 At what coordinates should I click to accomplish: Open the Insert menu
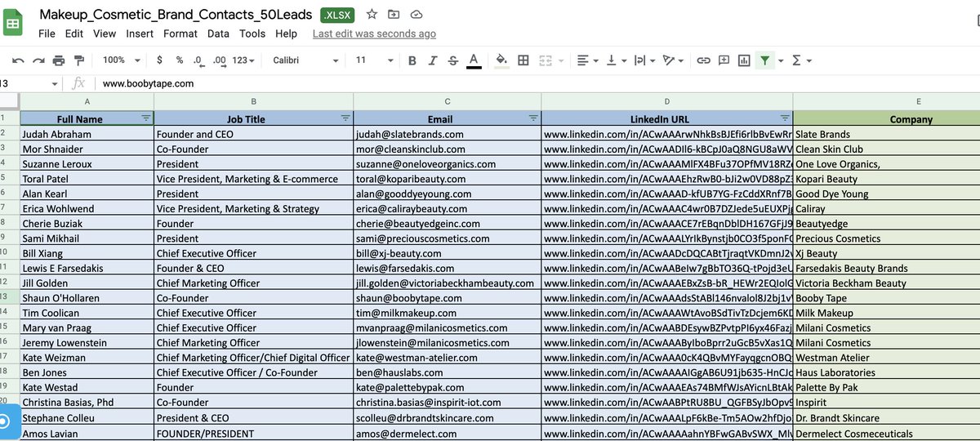click(x=140, y=33)
